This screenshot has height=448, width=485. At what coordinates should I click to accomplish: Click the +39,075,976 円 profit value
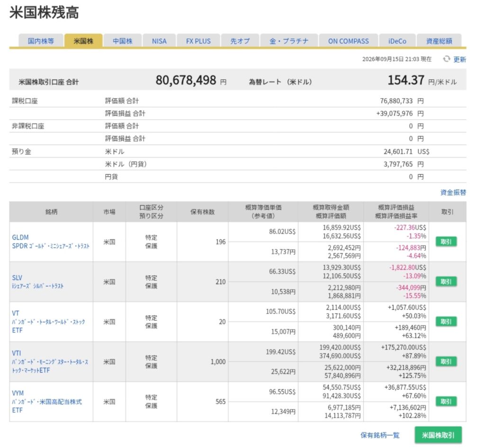pos(400,114)
